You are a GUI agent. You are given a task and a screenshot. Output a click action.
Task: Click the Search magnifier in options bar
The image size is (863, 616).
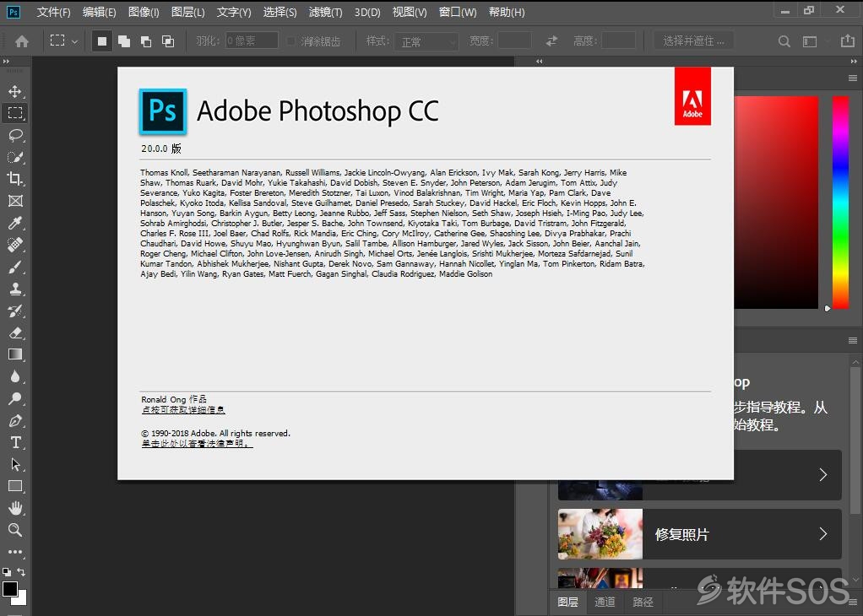pos(784,41)
